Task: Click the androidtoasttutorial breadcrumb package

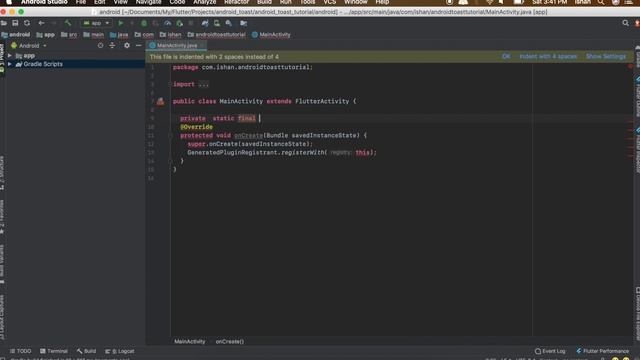Action: click(217, 35)
